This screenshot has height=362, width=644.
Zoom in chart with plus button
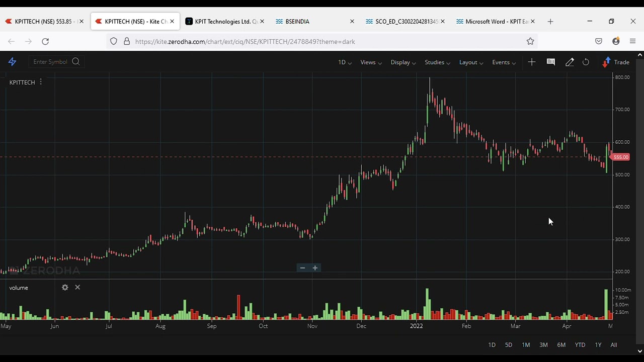click(x=315, y=268)
